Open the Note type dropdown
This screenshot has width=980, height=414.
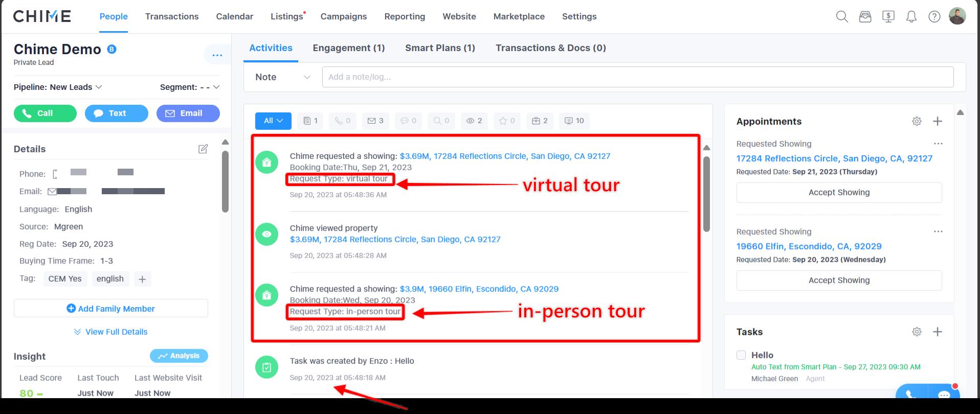click(283, 77)
